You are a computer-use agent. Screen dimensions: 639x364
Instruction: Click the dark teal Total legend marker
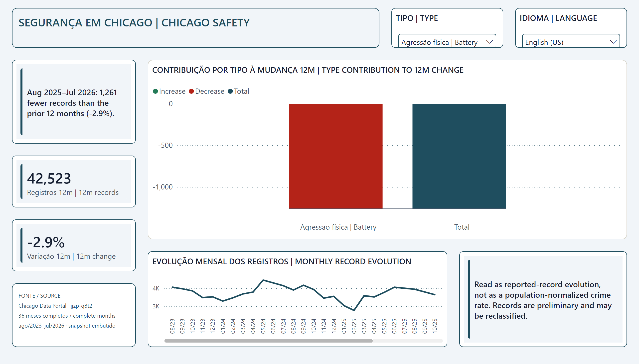[230, 91]
